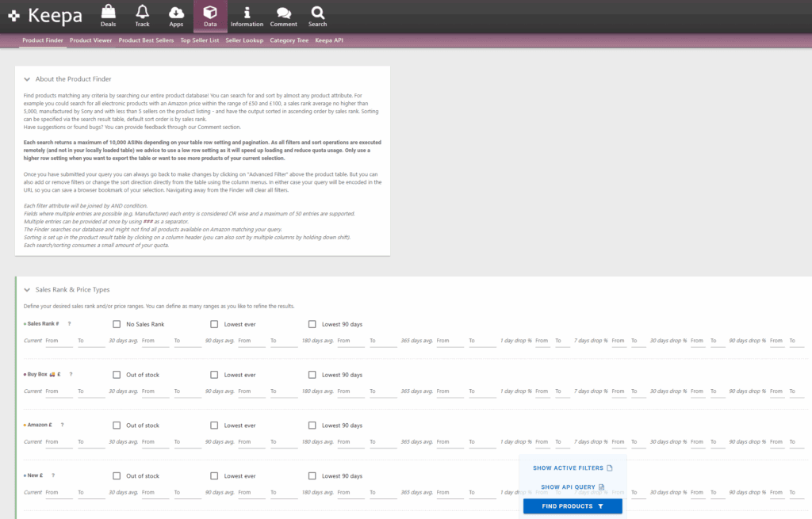Screen dimensions: 812x519
Task: Click Amazon Current From field
Action: point(59,442)
